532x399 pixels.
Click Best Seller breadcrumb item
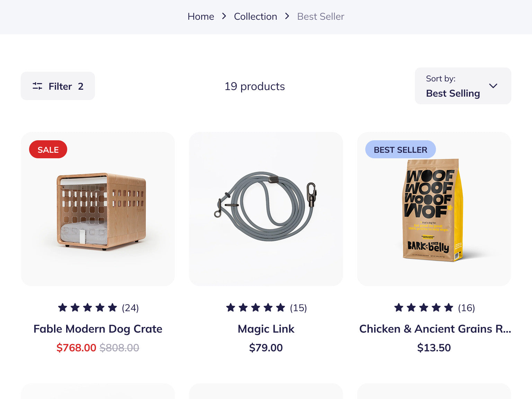point(320,17)
